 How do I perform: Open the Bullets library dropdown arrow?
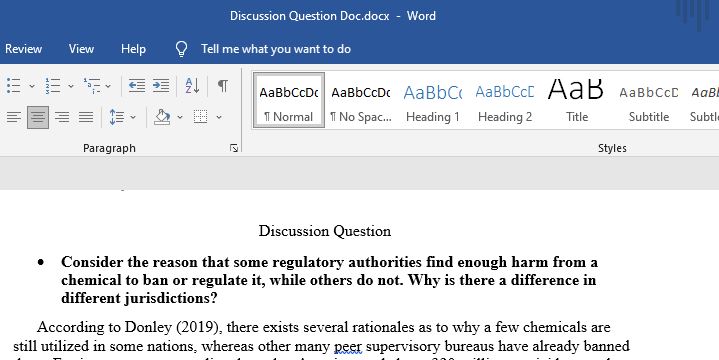[x=32, y=86]
